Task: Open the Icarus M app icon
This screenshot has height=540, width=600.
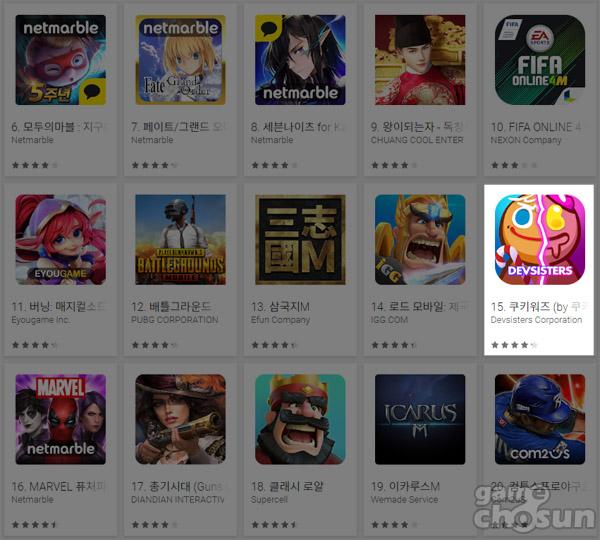Action: pyautogui.click(x=420, y=419)
